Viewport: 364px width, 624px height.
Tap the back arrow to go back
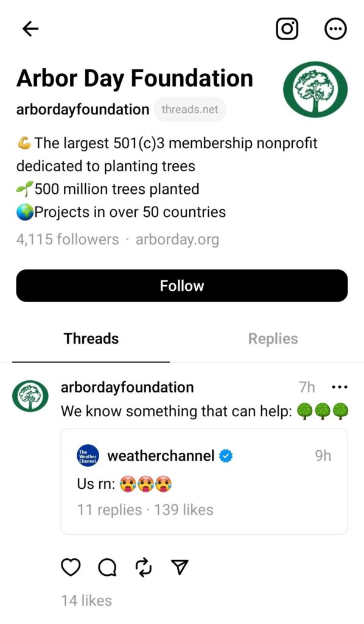pos(30,29)
